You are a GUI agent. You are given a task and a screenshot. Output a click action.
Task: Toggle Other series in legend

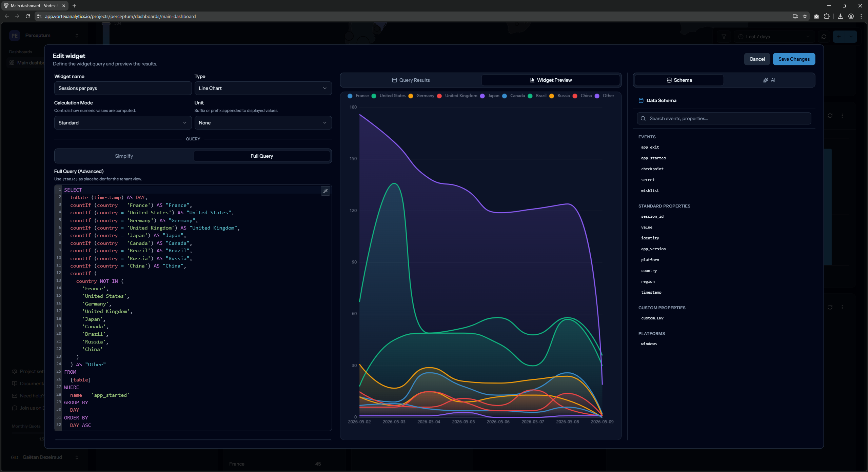pos(605,96)
